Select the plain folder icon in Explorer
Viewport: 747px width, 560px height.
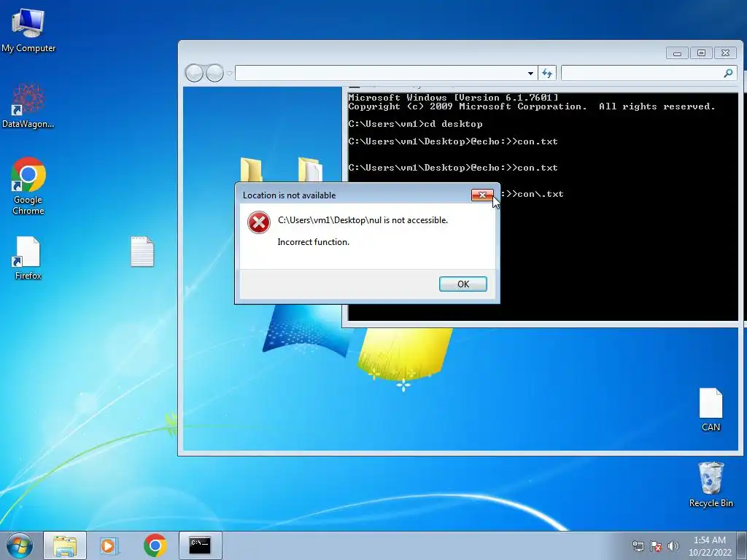click(251, 169)
